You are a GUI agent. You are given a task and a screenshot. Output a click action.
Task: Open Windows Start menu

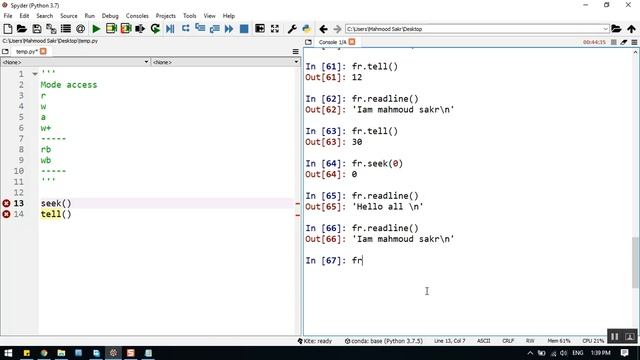8,353
